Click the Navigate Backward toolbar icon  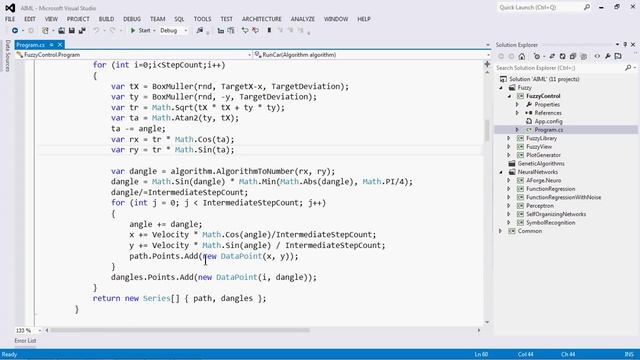(15, 31)
